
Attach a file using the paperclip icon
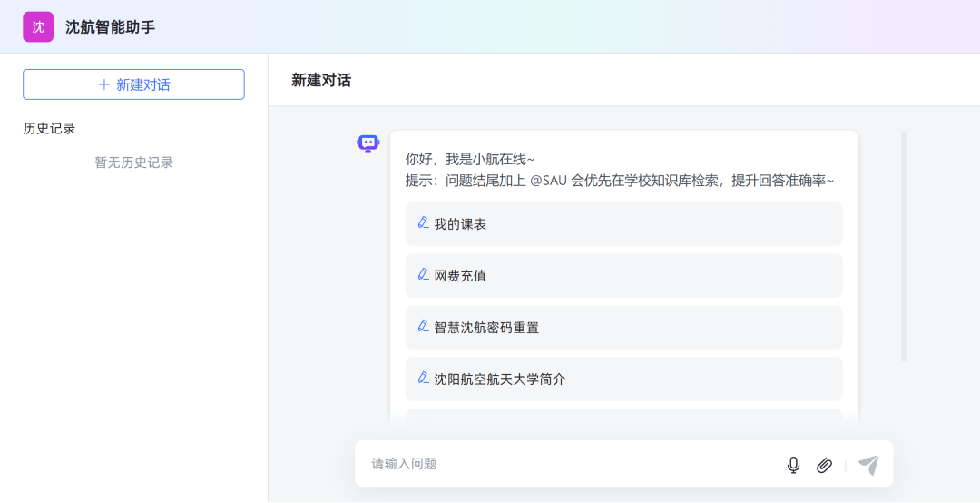pos(824,465)
